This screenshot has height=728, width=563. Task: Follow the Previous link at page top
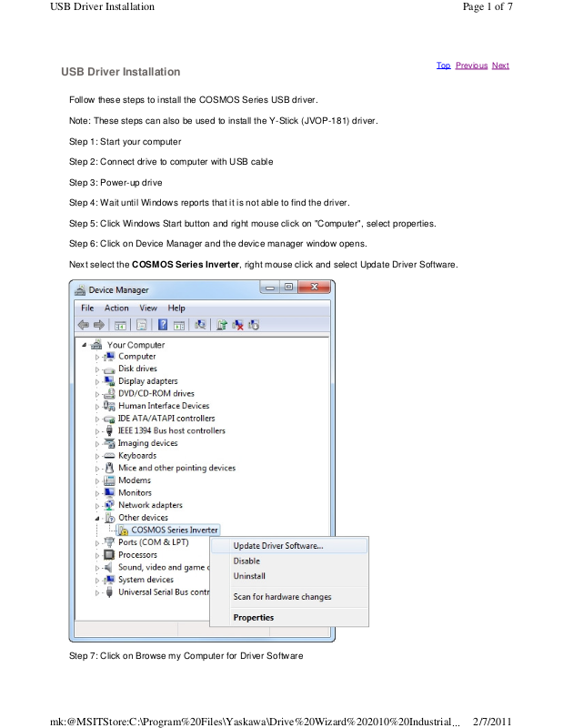[471, 66]
